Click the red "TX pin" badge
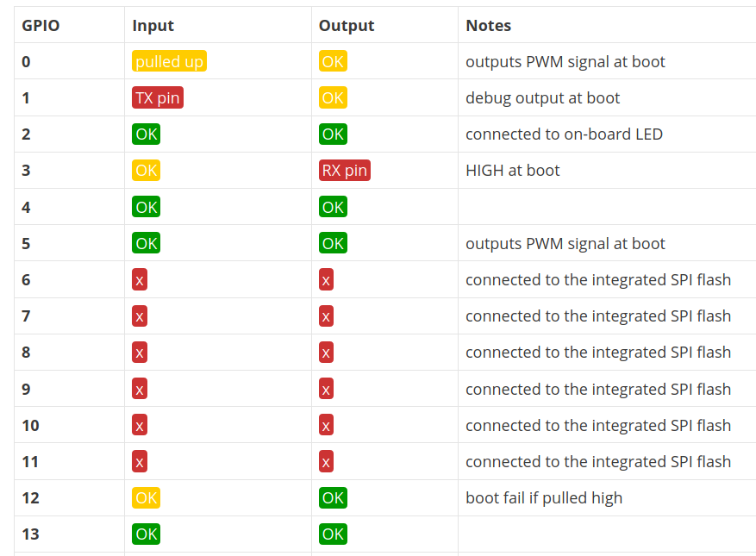 [158, 98]
